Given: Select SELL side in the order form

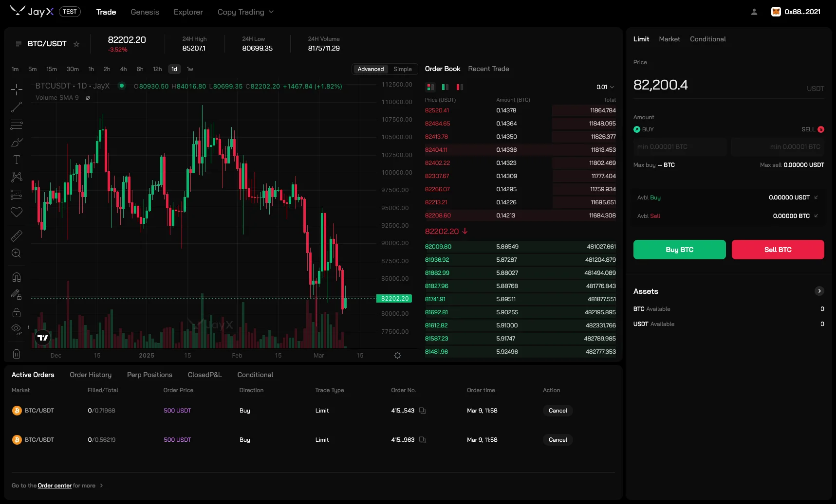Looking at the screenshot, I should (809, 129).
